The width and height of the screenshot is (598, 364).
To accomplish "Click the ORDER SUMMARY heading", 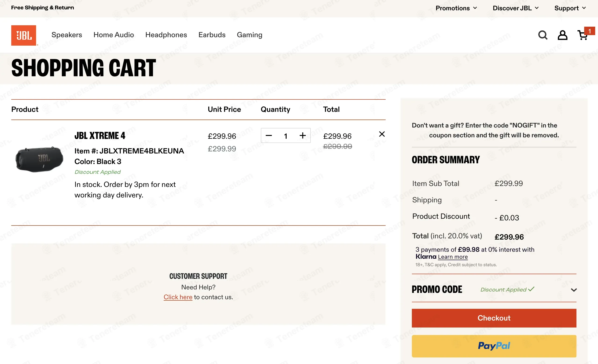I will point(446,160).
